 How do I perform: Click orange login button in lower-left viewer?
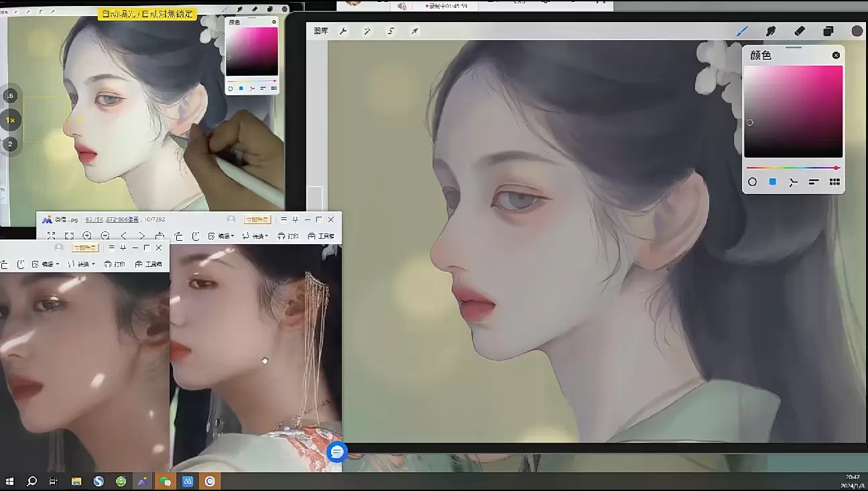pos(85,248)
